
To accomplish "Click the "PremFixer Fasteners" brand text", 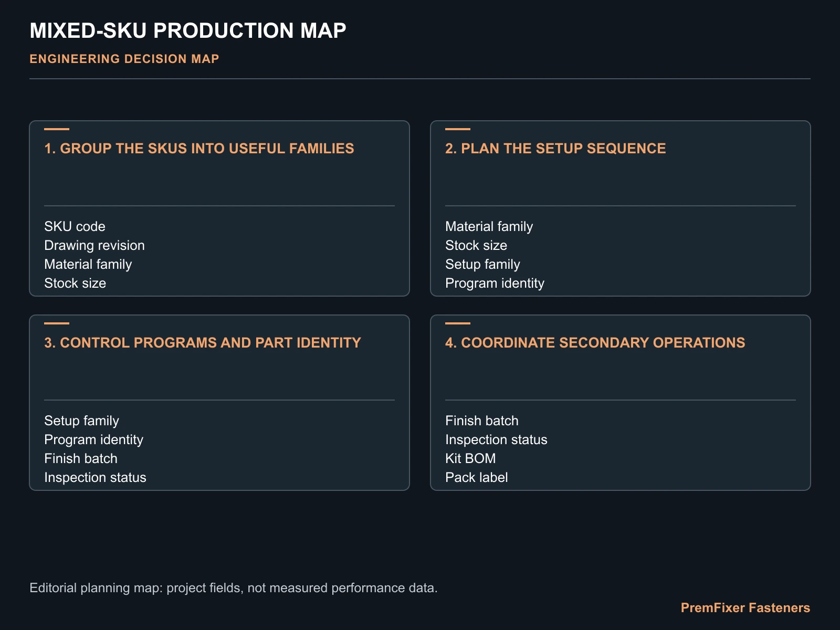I will 745,608.
